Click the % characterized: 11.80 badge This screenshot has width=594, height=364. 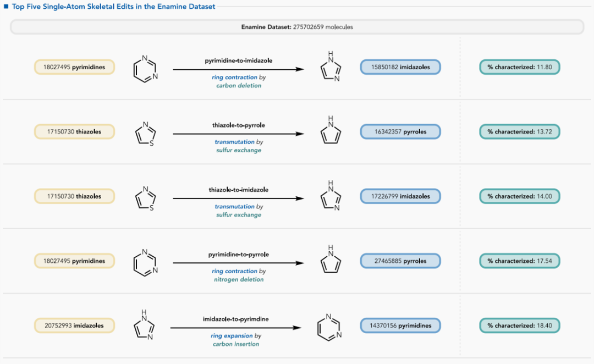tap(519, 67)
